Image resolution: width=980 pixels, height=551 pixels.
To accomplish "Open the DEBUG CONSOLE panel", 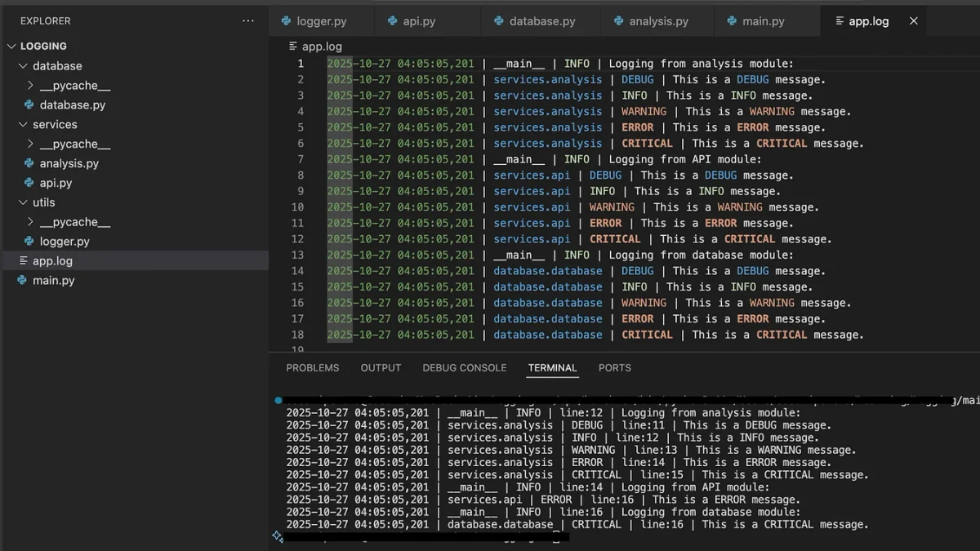I will (465, 368).
